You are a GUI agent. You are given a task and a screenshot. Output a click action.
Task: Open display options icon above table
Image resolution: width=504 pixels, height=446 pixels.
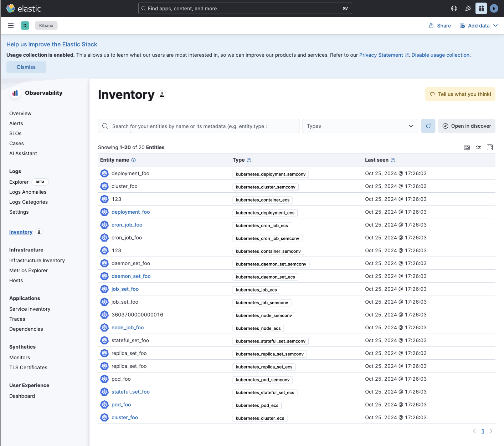[478, 147]
